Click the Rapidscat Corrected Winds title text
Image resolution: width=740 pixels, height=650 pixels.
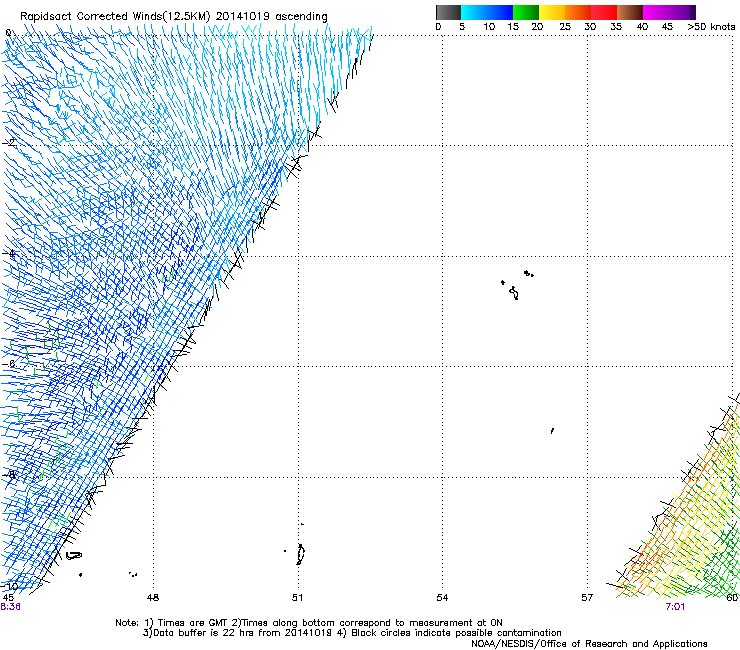click(x=174, y=16)
